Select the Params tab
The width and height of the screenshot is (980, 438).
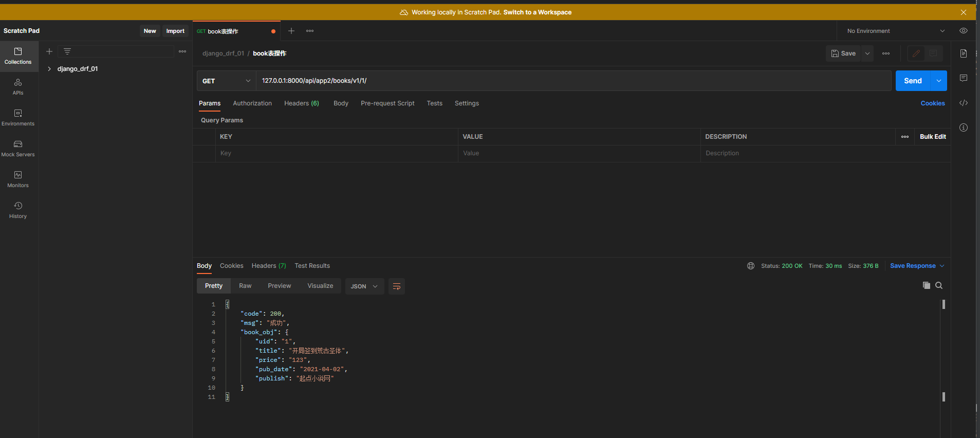coord(210,103)
